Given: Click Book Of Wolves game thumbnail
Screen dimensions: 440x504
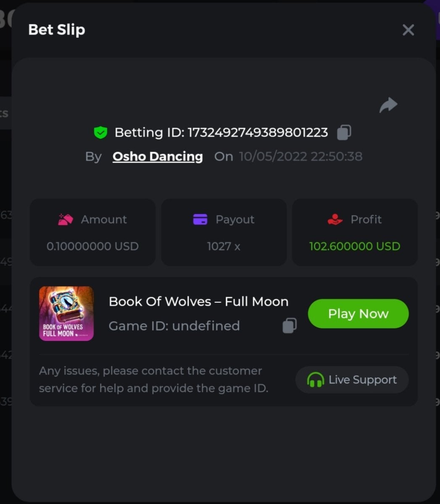Looking at the screenshot, I should pyautogui.click(x=66, y=313).
